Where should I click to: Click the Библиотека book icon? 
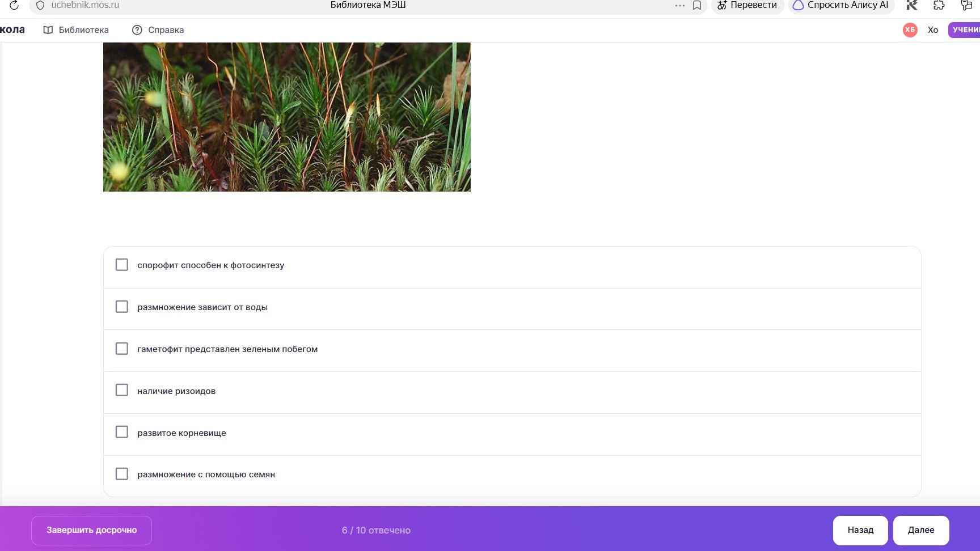tap(48, 30)
